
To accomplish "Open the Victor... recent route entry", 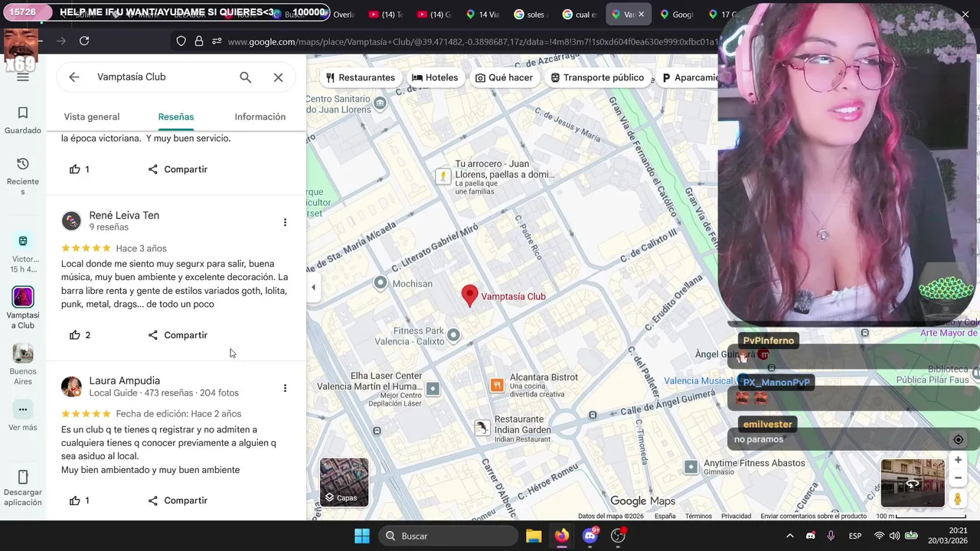I will [x=23, y=253].
